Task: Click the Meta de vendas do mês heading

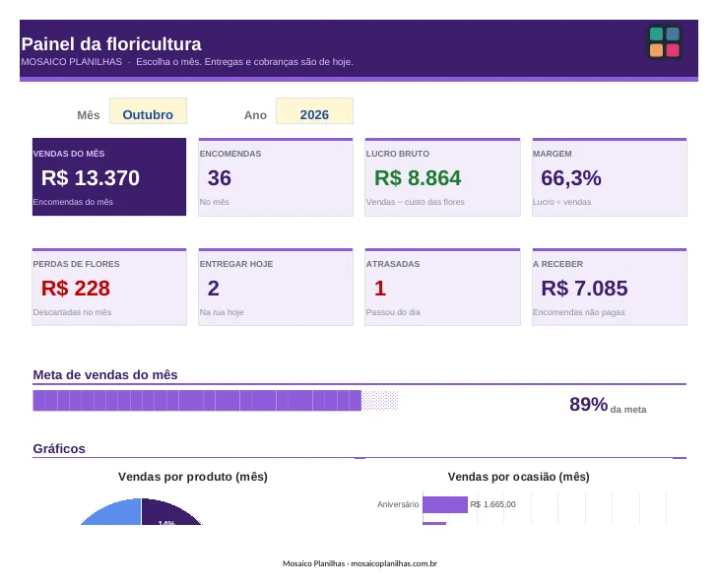Action: [x=105, y=375]
